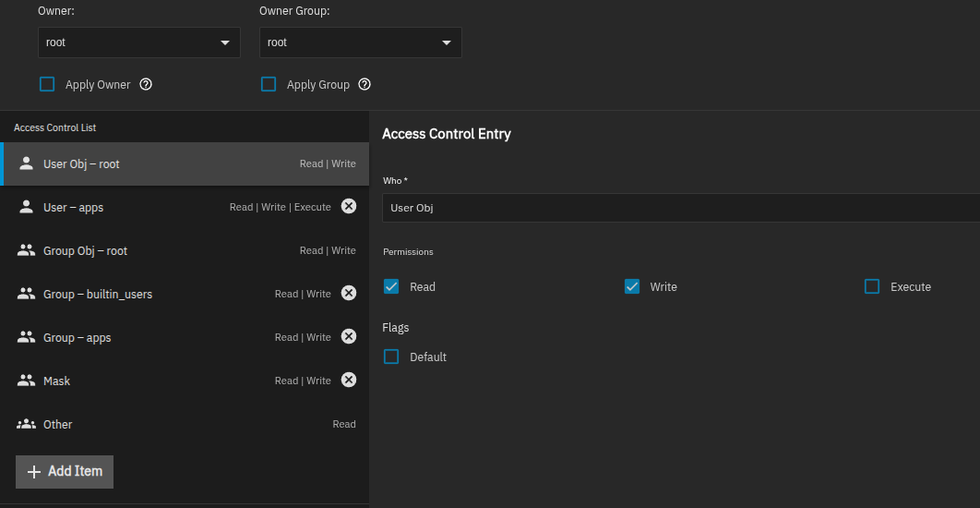Image resolution: width=980 pixels, height=508 pixels.
Task: Remove the User – apps ACL entry
Action: pyautogui.click(x=348, y=207)
